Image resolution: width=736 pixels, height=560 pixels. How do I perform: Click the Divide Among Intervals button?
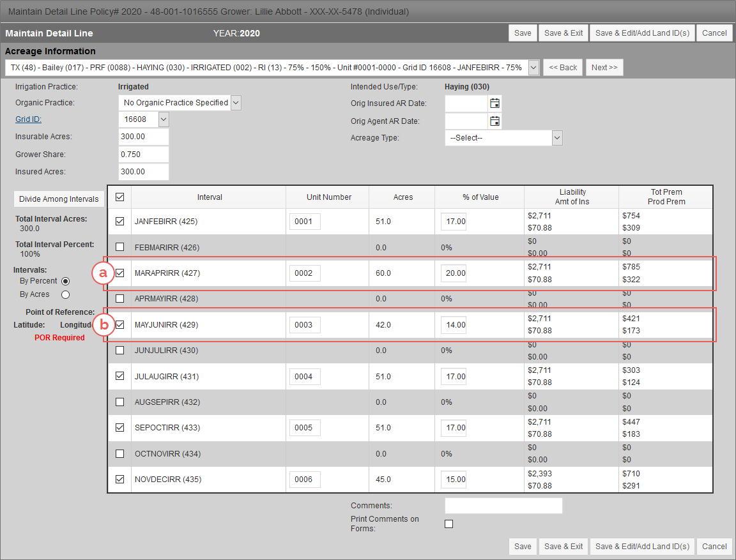pyautogui.click(x=58, y=199)
